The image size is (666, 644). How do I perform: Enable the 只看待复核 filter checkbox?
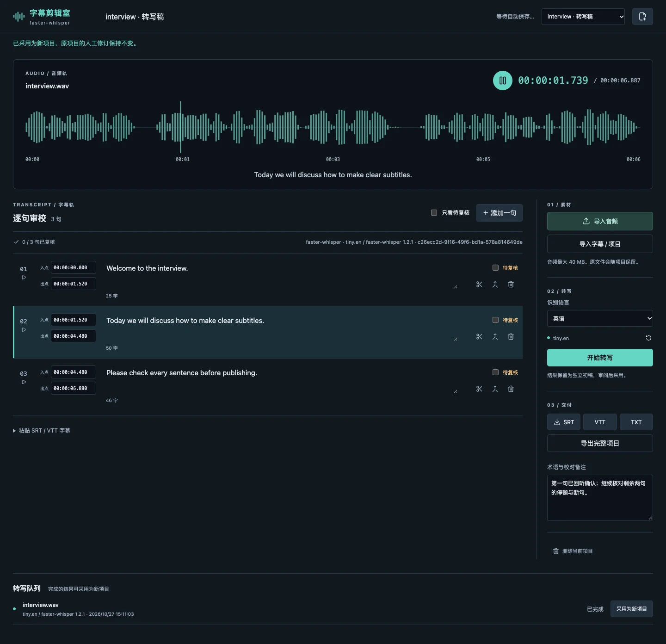coord(434,213)
